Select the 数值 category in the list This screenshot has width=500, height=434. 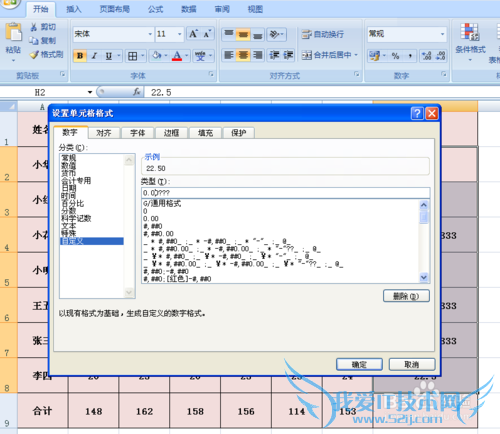69,166
